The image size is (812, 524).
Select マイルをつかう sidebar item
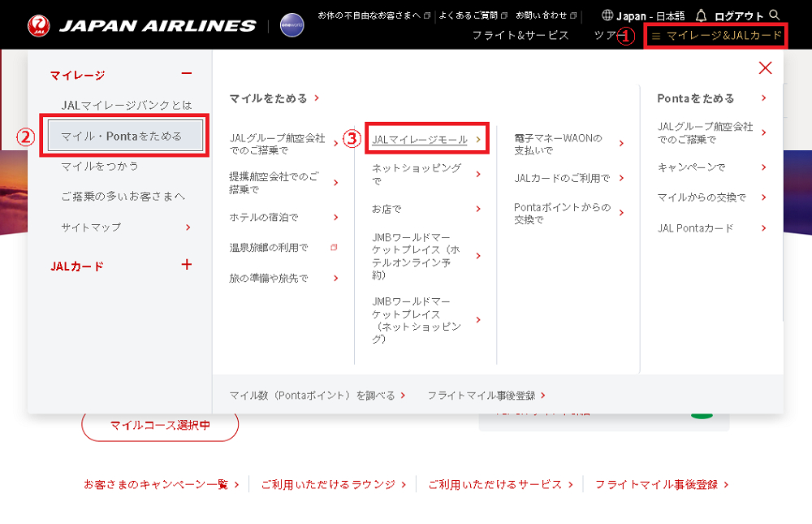(99, 166)
